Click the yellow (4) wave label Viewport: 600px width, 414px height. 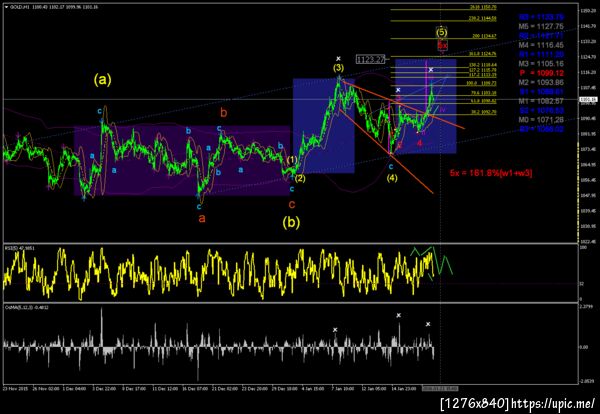(391, 178)
